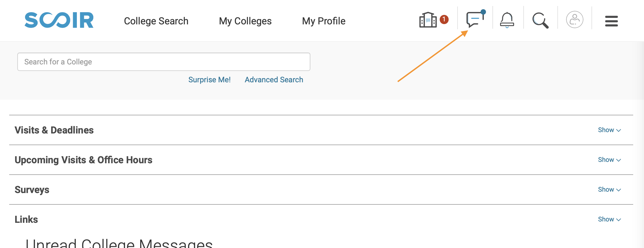Open the college building notifications icon
Viewport: 644px width, 248px height.
pos(428,20)
